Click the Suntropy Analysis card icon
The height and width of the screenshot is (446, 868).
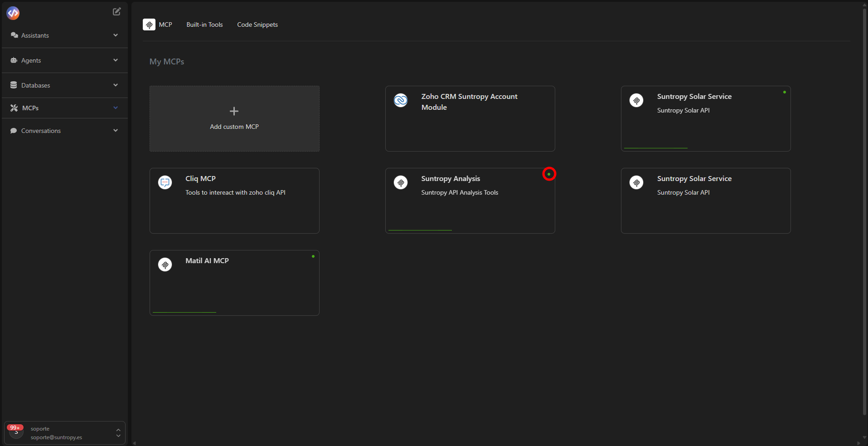click(x=401, y=182)
